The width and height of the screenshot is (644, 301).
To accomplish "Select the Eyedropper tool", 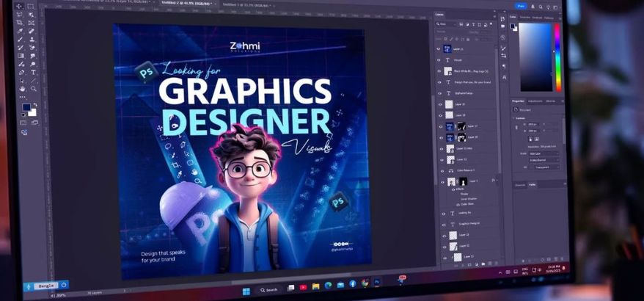I will [20, 30].
